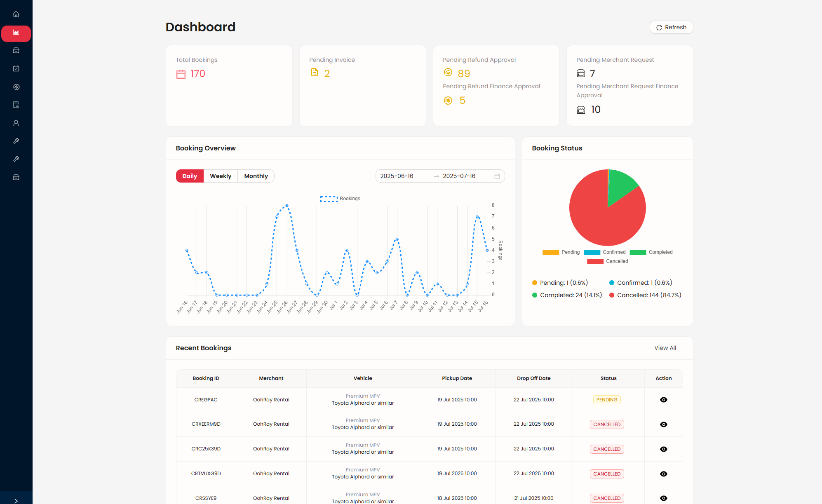Open View All recent bookings link

click(x=665, y=348)
